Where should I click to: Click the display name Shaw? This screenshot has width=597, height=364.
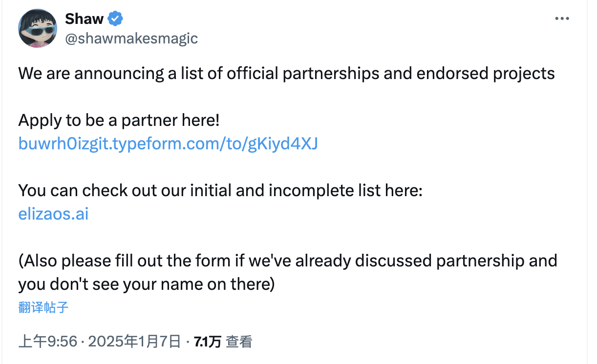[x=84, y=19]
